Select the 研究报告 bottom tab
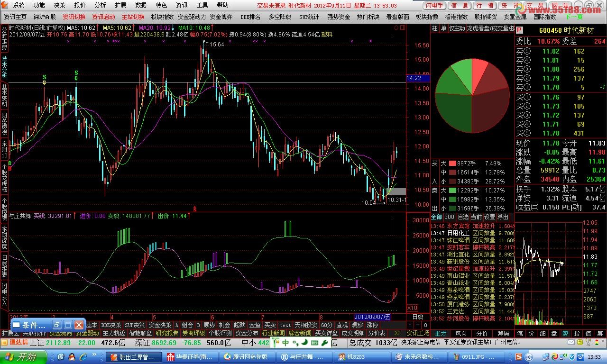607x364 pixels. (167, 333)
